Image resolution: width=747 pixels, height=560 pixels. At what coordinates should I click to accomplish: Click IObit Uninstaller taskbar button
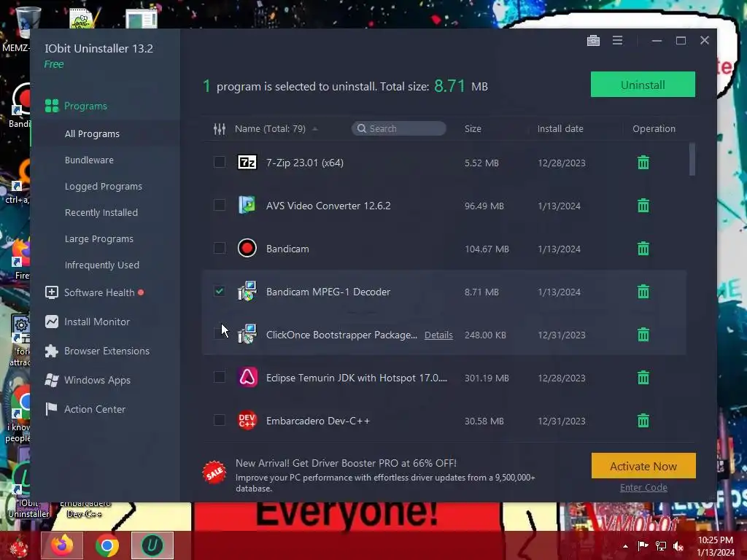pos(152,545)
